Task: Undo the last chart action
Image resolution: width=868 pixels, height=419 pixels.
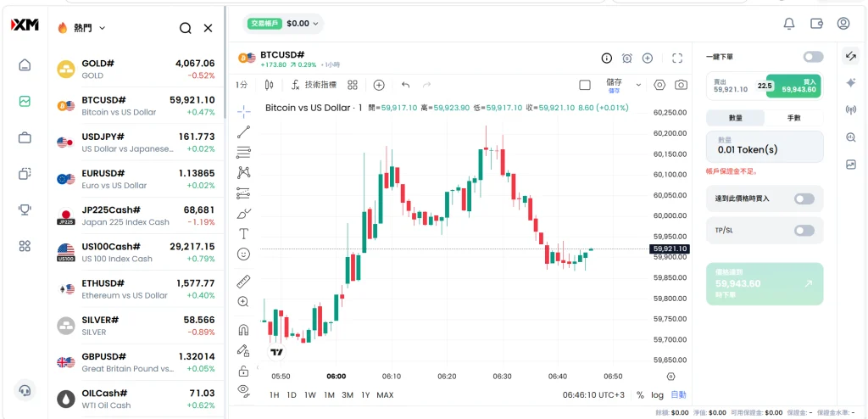Action: click(405, 85)
